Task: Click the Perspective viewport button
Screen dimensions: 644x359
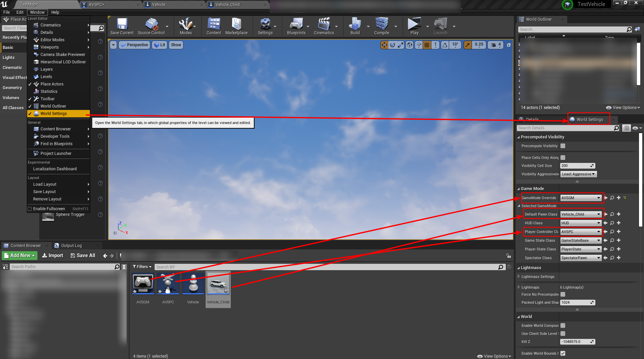Action: pyautogui.click(x=134, y=45)
